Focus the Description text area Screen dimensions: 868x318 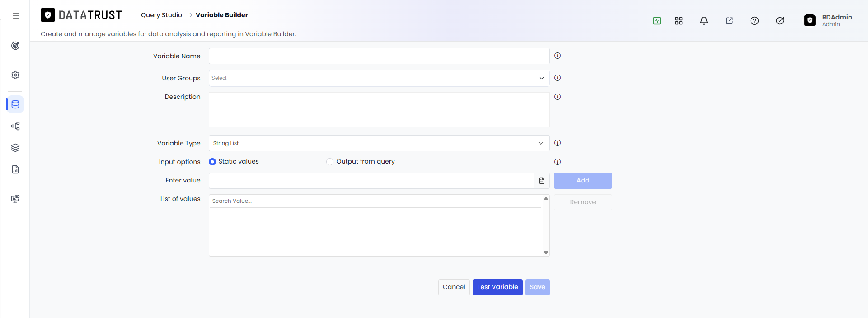point(379,110)
